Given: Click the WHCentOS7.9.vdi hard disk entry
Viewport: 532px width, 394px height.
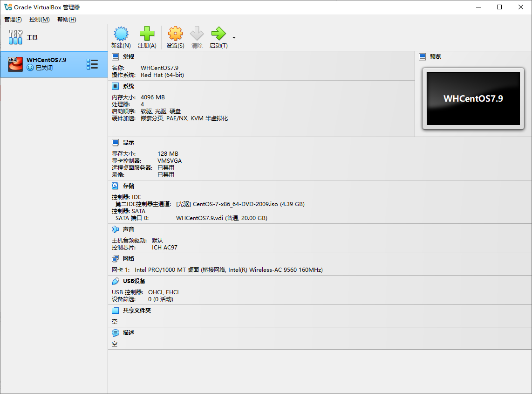Looking at the screenshot, I should pos(222,218).
